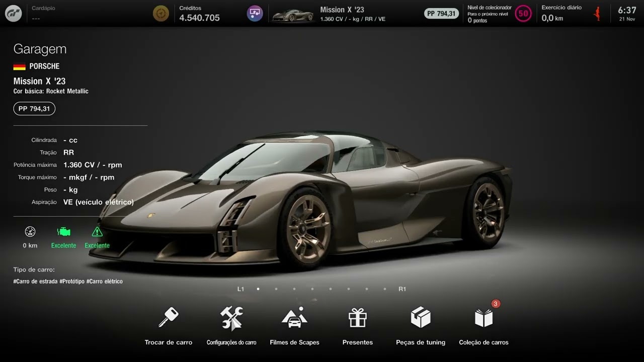Click the #Carro elétrico tag
The height and width of the screenshot is (362, 644).
(x=105, y=282)
